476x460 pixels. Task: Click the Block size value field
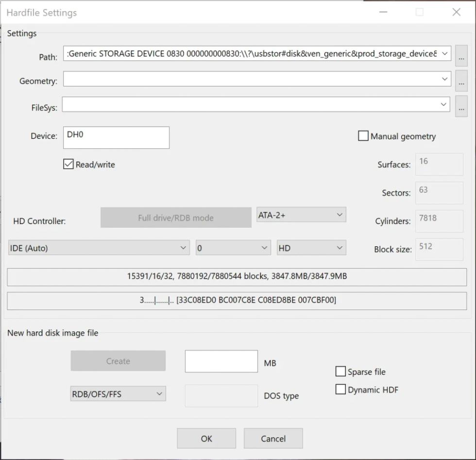coord(439,249)
